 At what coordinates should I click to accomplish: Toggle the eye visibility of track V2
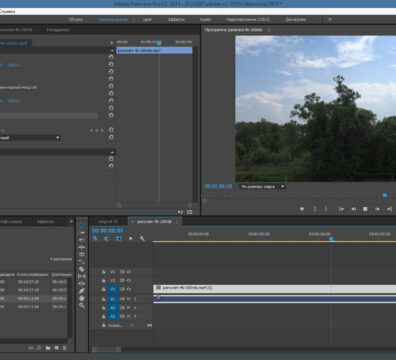pyautogui.click(x=129, y=281)
